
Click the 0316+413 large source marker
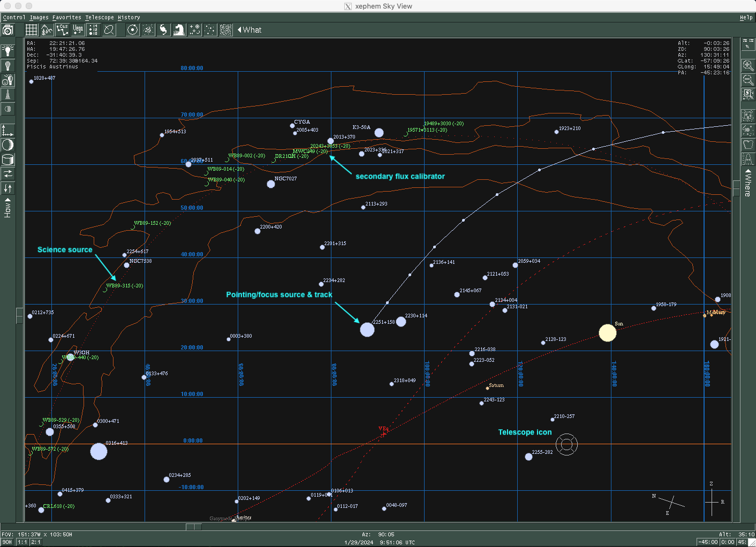(99, 451)
